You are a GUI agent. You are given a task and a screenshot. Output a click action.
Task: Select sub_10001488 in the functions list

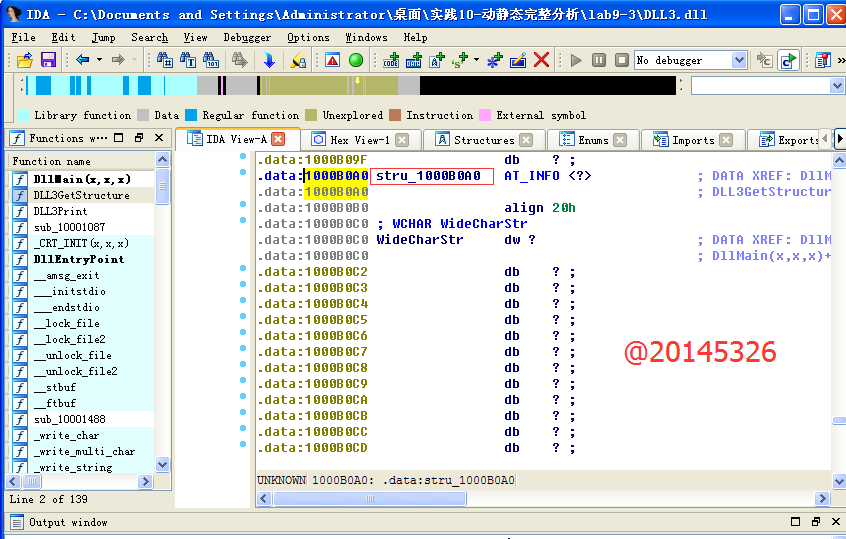click(x=69, y=419)
